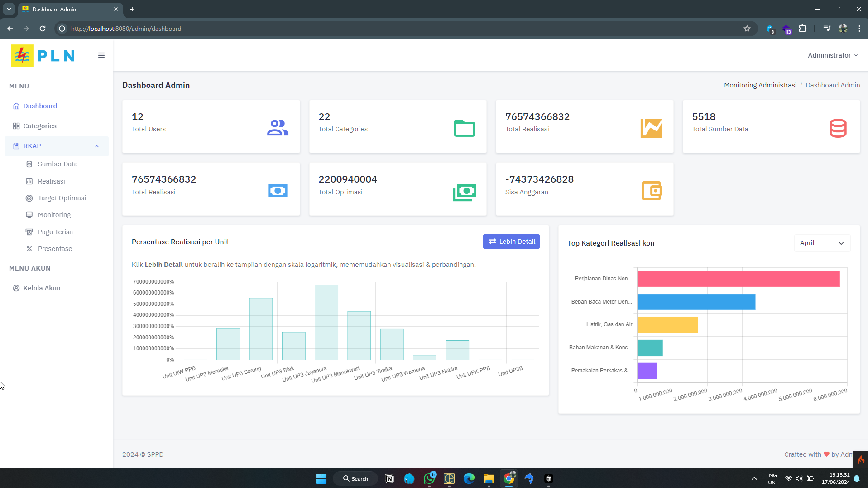Click the Unit UP3 Jayapura bar
The width and height of the screenshot is (868, 488).
coord(326,323)
